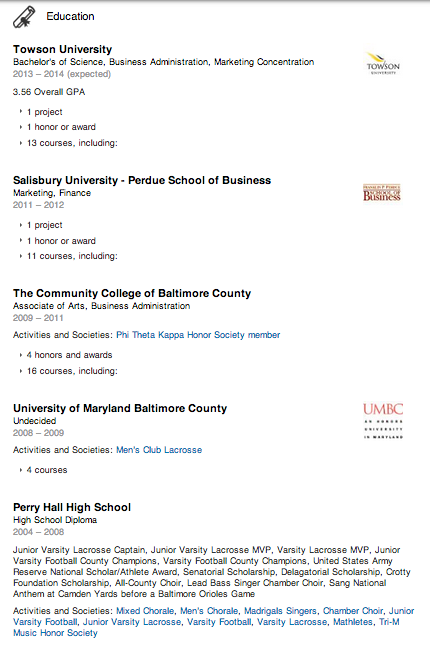Open the Men's Club Lacrosse link

pos(159,450)
